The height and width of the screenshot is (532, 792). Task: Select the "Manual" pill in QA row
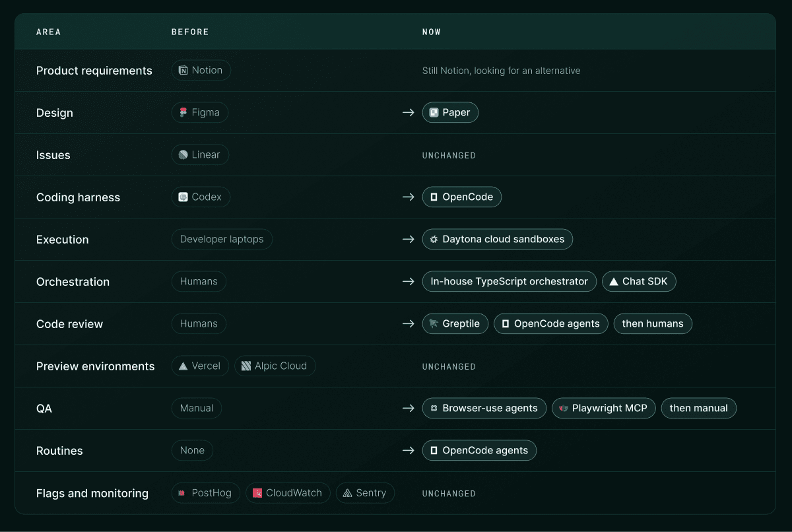(197, 409)
